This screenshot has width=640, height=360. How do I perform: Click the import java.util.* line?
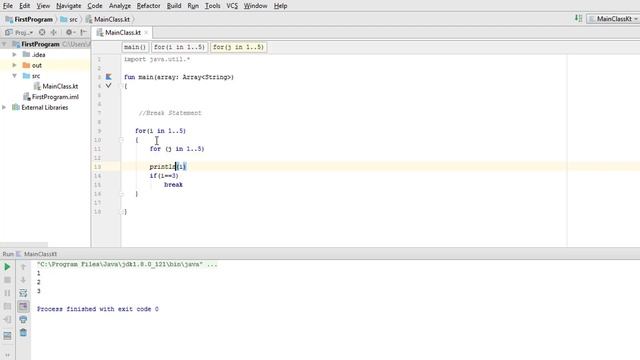(157, 59)
